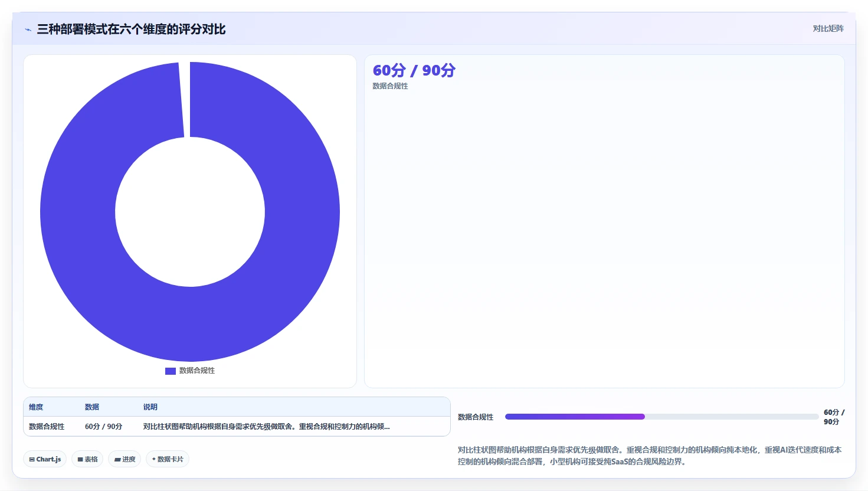The width and height of the screenshot is (868, 491).
Task: Select the 表格 tag chip
Action: click(87, 459)
